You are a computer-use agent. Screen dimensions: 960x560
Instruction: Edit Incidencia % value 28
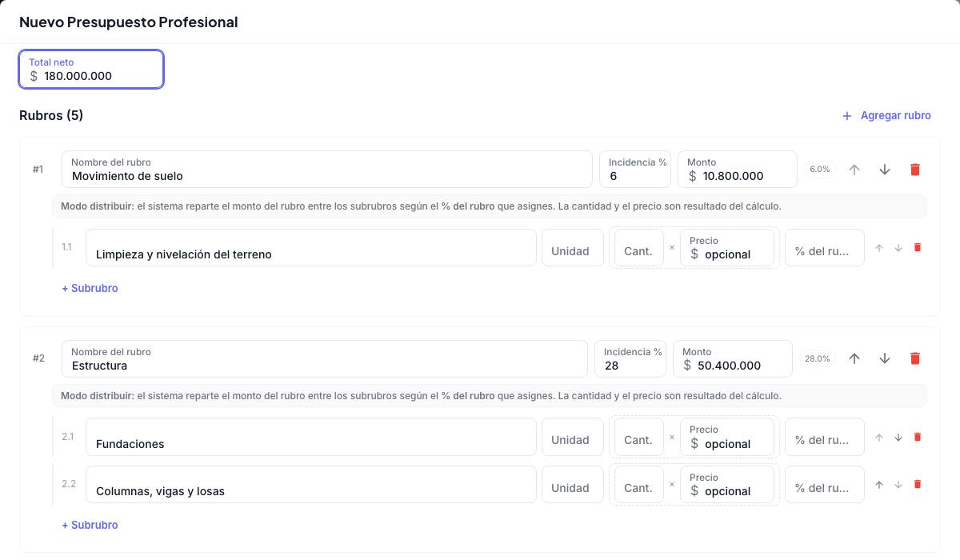pos(630,358)
